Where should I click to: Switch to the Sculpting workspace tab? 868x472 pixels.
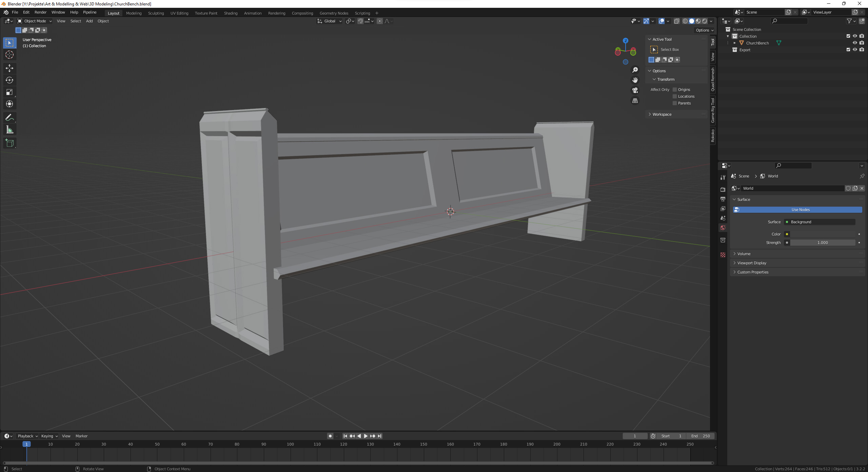coord(156,13)
